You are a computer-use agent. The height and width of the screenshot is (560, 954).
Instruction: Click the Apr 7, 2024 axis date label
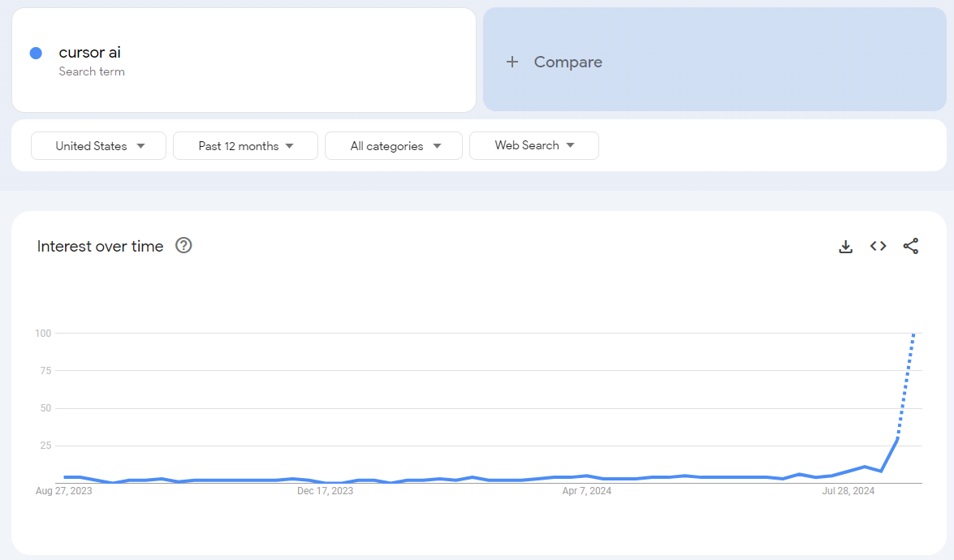(586, 491)
